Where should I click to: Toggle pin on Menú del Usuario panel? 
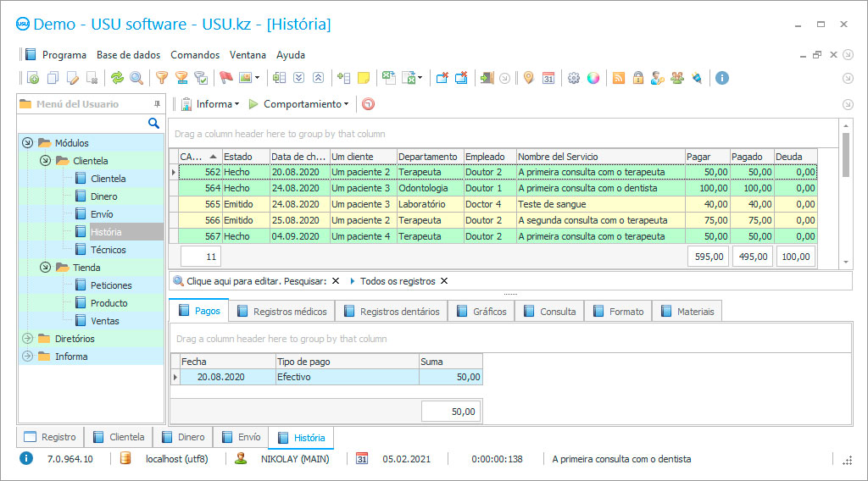[x=157, y=104]
